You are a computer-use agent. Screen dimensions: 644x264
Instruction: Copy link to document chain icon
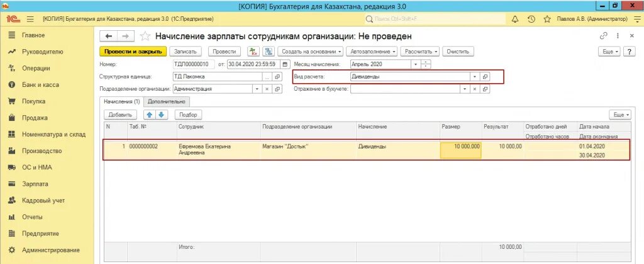[x=603, y=36]
